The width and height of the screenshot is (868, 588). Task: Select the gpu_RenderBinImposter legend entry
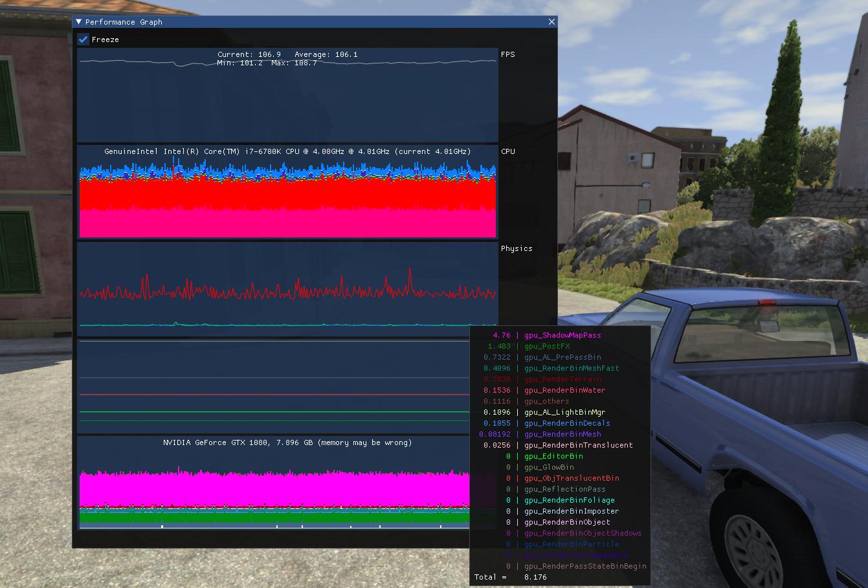tap(572, 511)
